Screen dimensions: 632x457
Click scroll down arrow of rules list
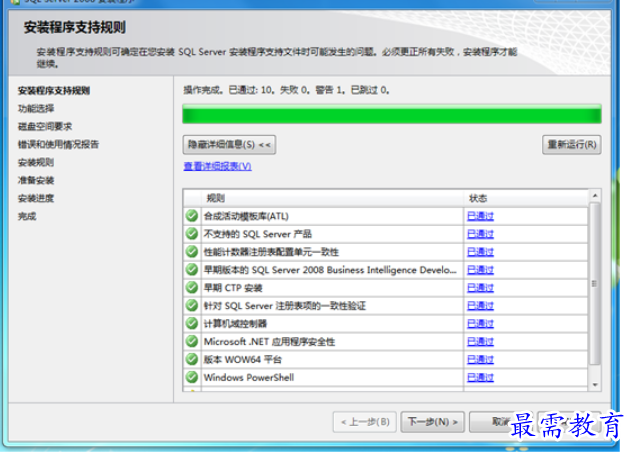(595, 385)
